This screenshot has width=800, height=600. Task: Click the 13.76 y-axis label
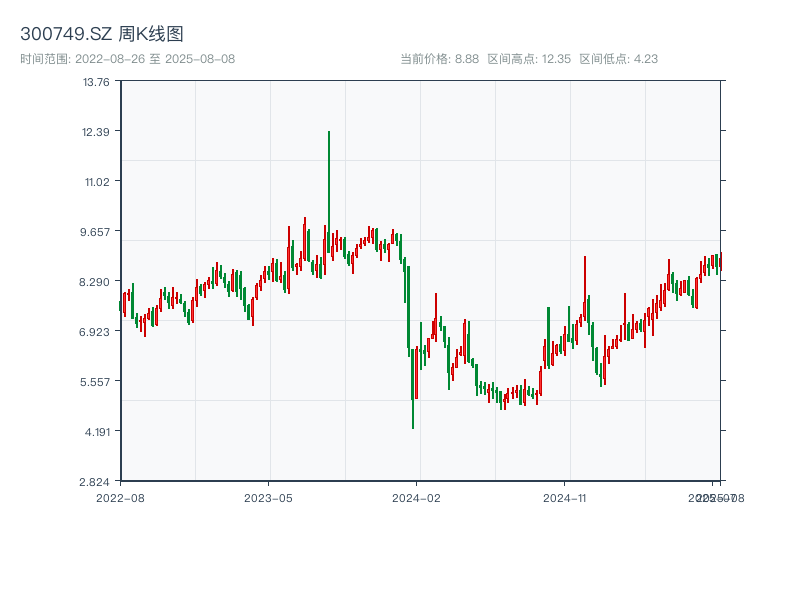[96, 82]
